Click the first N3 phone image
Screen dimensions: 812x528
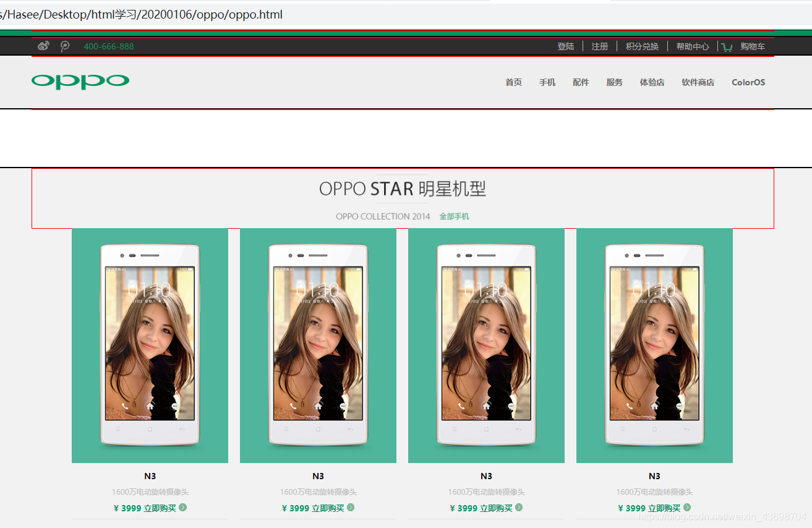coord(150,346)
